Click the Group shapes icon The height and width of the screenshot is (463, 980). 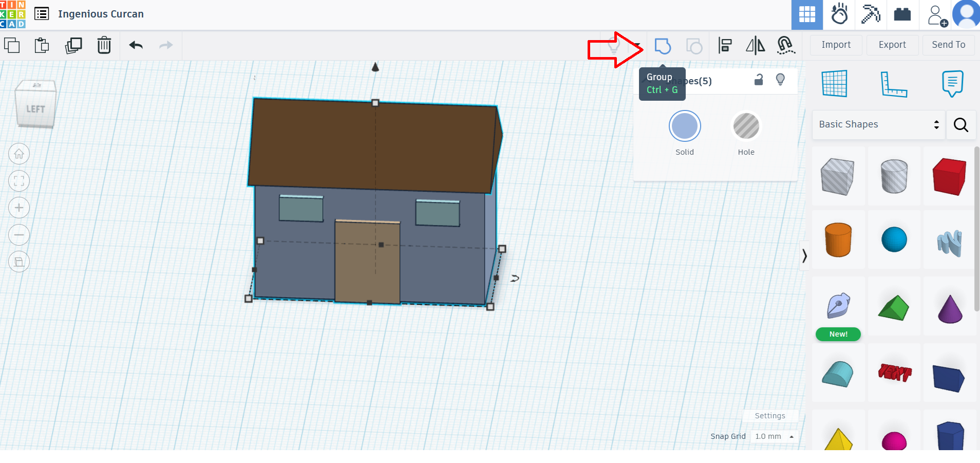[x=663, y=46]
